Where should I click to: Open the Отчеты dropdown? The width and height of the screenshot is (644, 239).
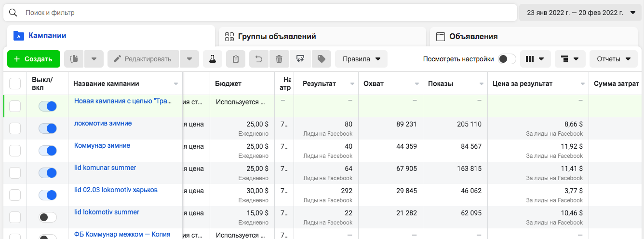click(614, 59)
